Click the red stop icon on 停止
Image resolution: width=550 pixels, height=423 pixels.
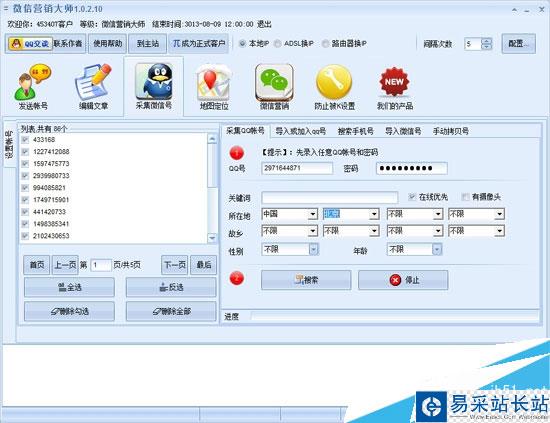point(395,280)
